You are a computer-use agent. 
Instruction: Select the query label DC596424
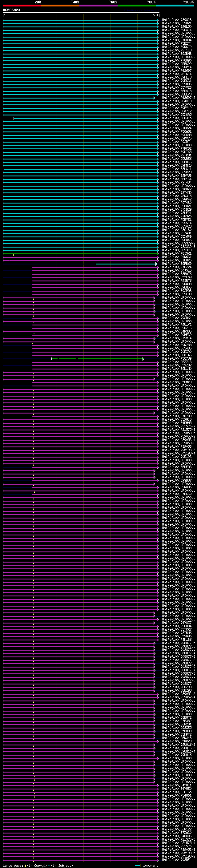point(11,10)
